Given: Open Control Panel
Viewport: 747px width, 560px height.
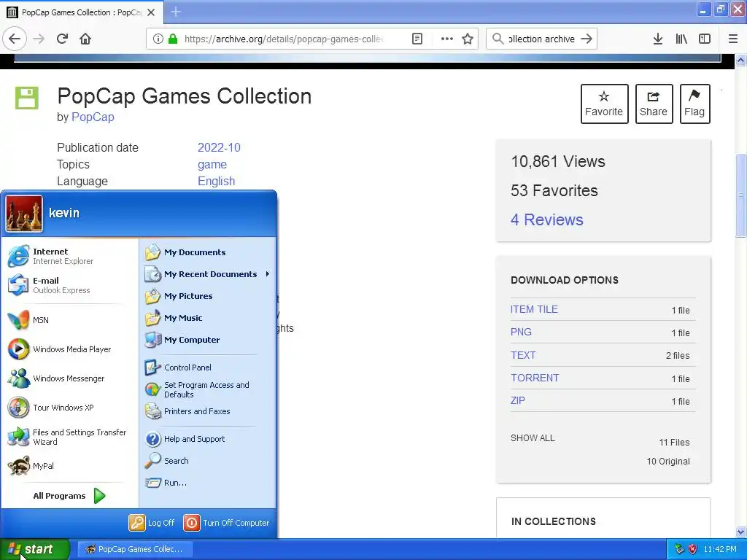Looking at the screenshot, I should pyautogui.click(x=208, y=367).
